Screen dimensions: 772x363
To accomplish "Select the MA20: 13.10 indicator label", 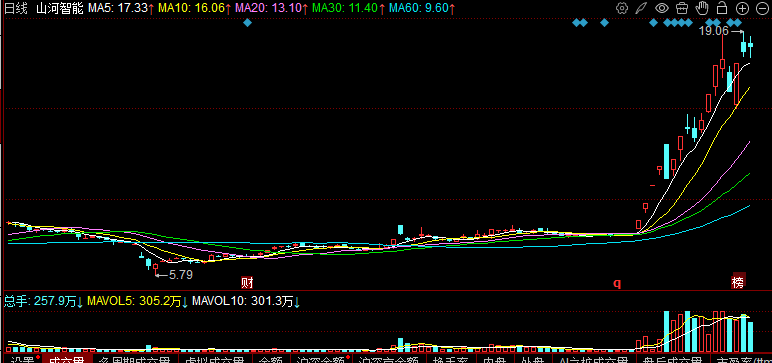I will tap(272, 8).
